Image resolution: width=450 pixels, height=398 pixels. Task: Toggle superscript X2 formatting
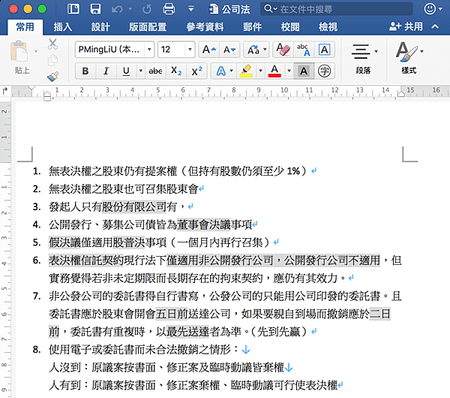pyautogui.click(x=197, y=71)
